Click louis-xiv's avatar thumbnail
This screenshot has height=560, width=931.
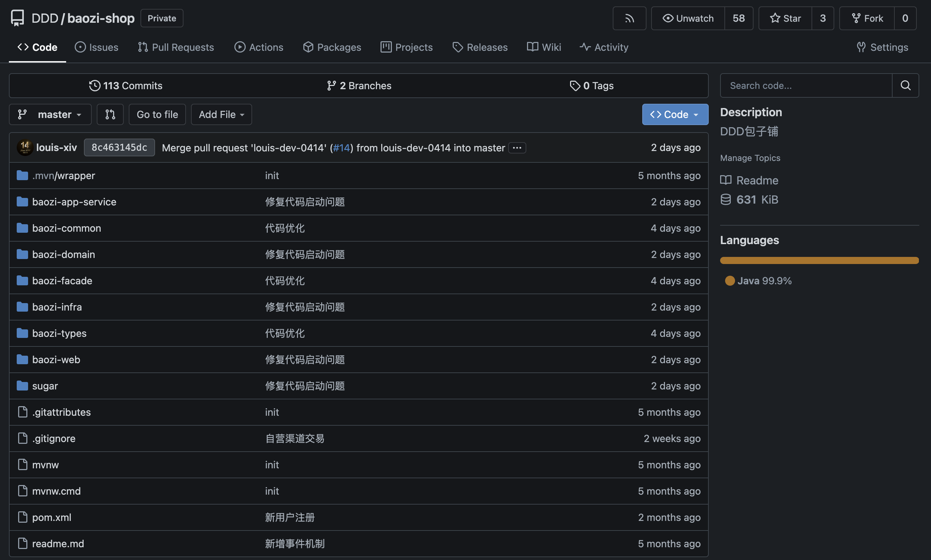[x=25, y=147]
